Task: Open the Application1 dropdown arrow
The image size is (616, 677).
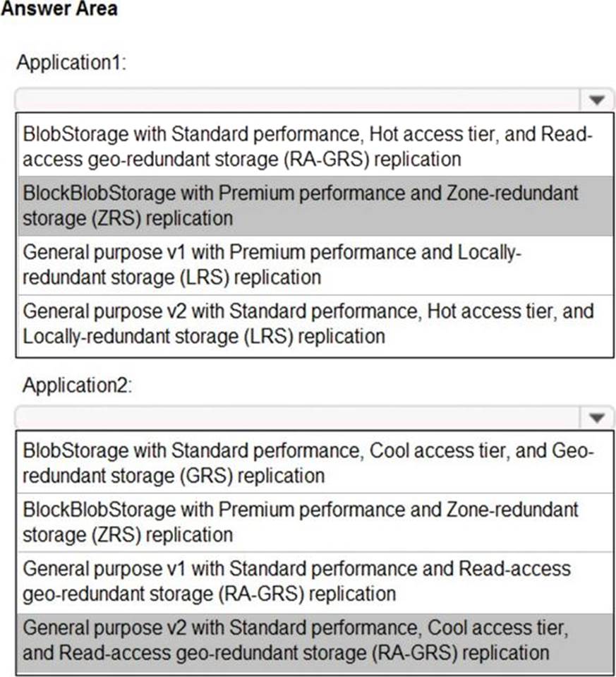Action: [x=597, y=100]
